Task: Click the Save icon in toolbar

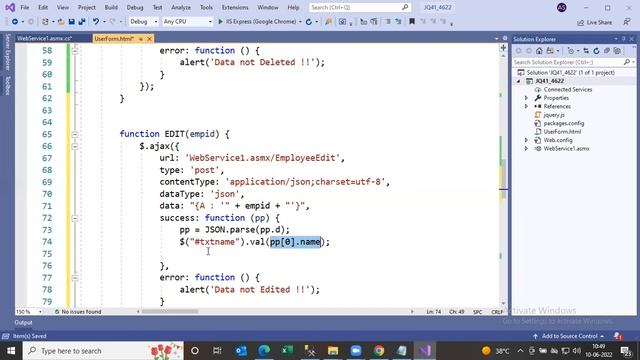Action: coord(71,22)
